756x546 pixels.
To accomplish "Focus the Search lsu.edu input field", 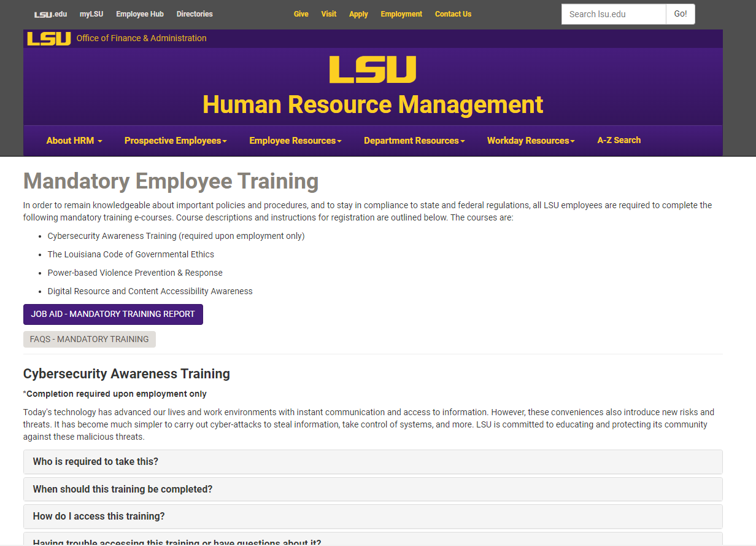I will 614,14.
